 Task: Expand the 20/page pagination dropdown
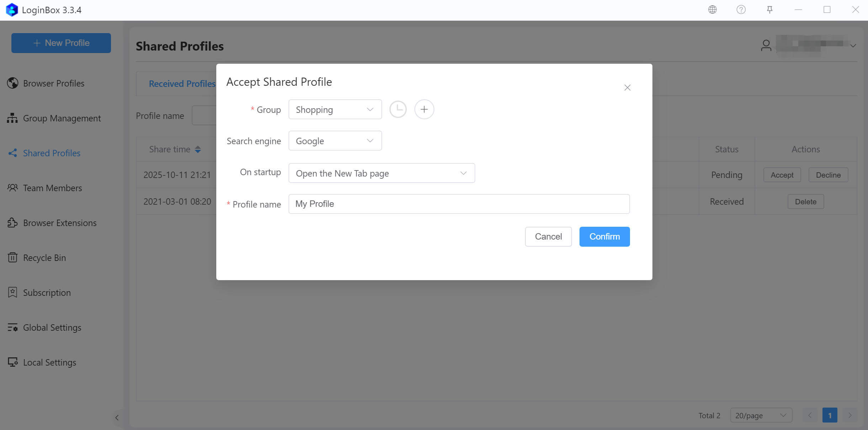(761, 415)
